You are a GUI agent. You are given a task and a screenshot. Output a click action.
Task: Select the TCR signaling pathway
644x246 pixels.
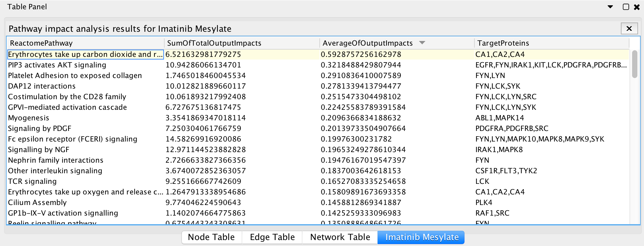(x=32, y=182)
